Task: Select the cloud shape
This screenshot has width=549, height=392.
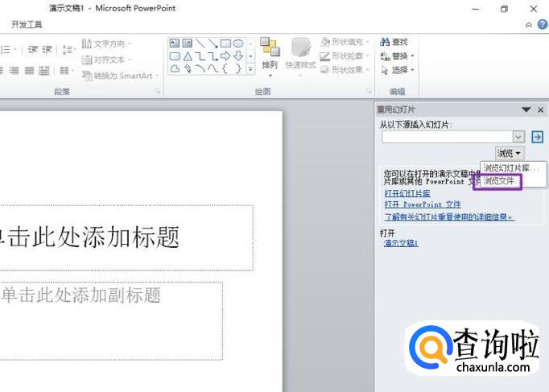Action: coord(175,68)
